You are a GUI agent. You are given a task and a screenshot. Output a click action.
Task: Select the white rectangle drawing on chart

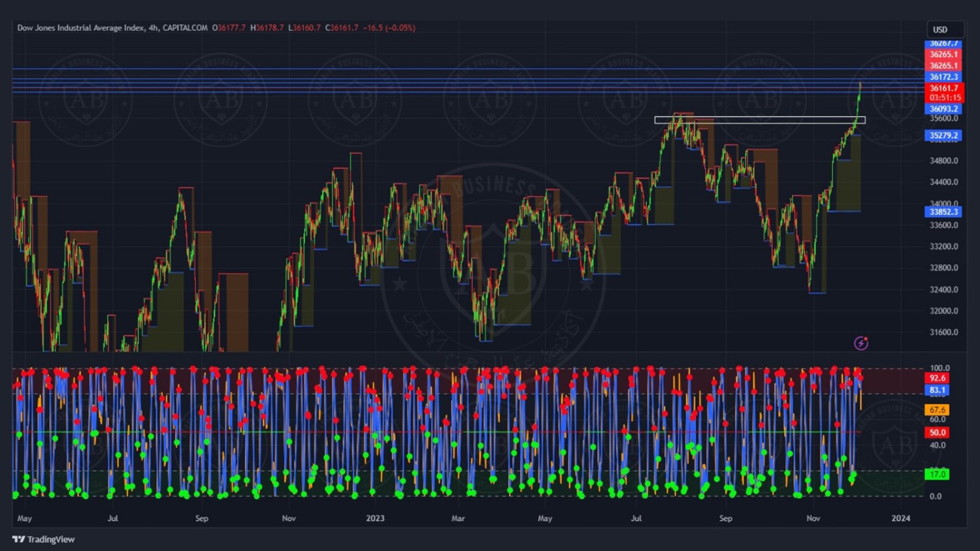point(759,120)
